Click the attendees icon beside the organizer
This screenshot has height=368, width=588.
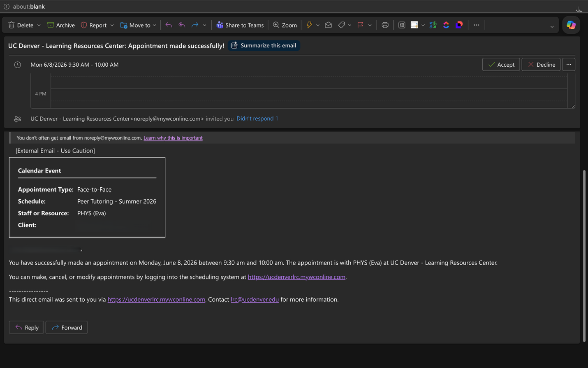[x=18, y=119]
